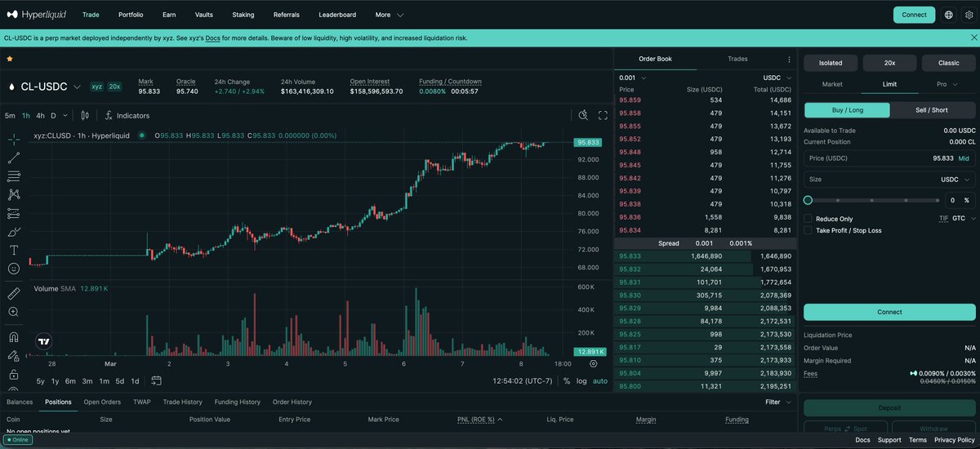Select the ruler measure tool
Viewport: 980px width, 449px height.
(x=14, y=293)
